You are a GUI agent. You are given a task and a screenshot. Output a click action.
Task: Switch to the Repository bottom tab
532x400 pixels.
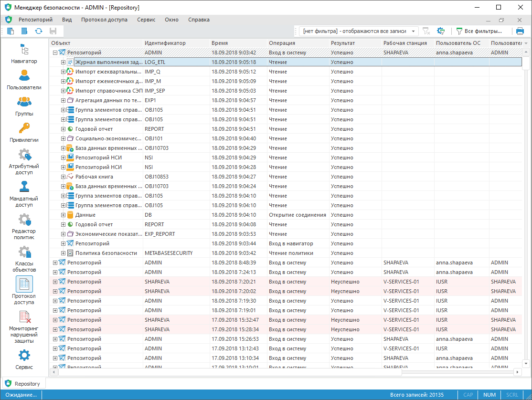(23, 384)
